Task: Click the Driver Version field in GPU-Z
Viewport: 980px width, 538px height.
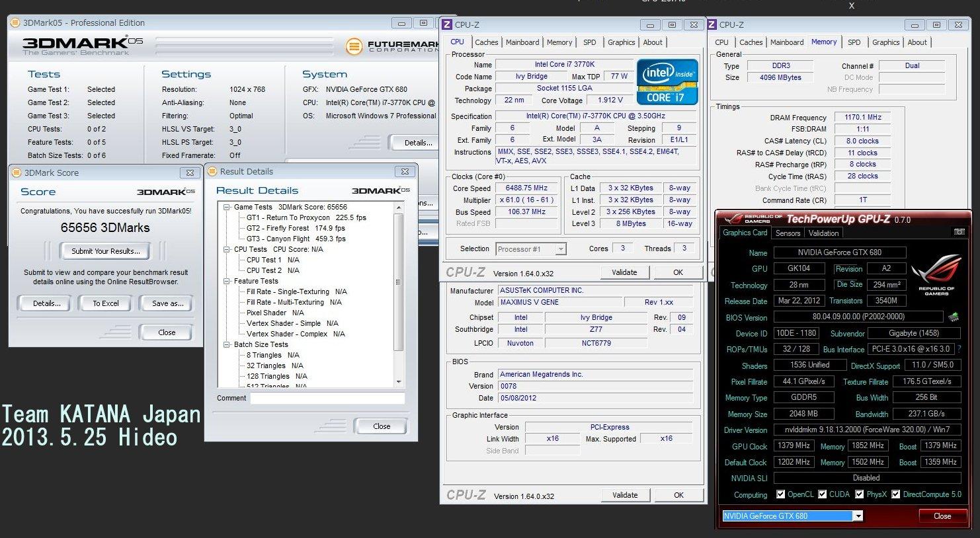Action: click(867, 430)
